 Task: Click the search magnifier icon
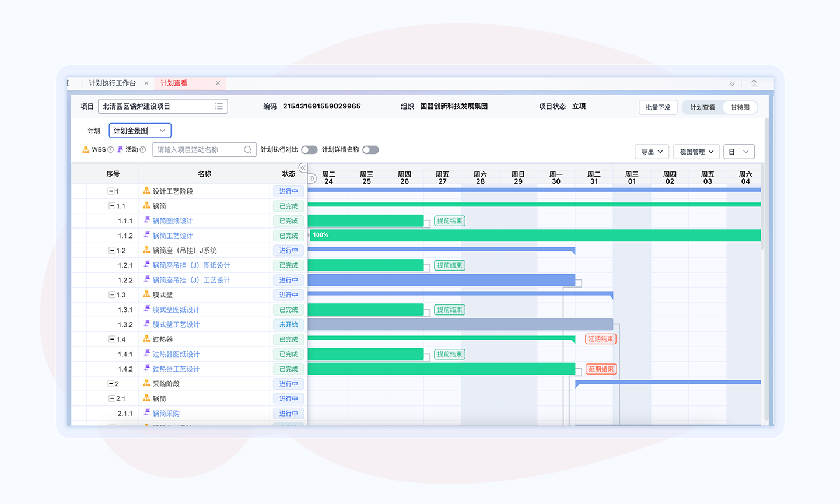[248, 150]
